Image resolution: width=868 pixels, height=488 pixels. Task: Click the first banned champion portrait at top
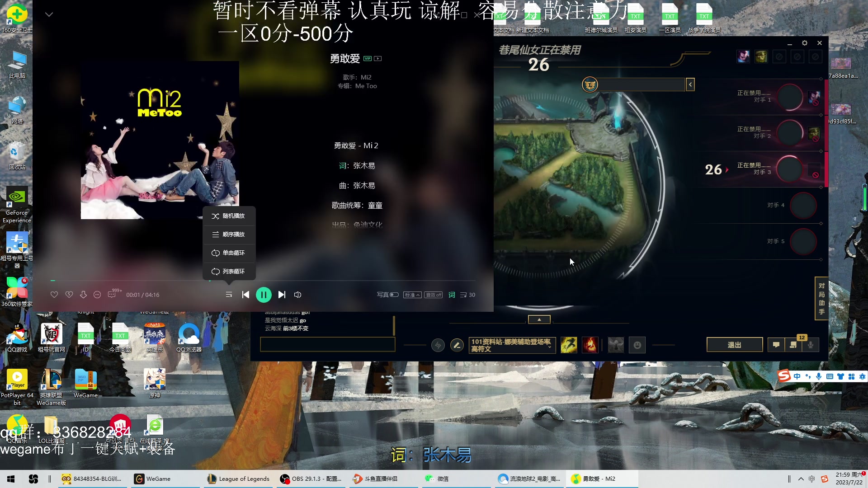click(743, 56)
